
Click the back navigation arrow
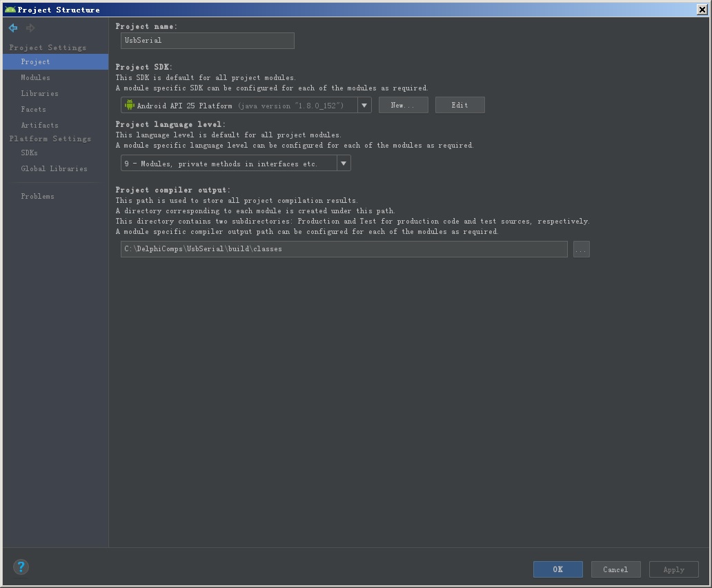coord(13,28)
